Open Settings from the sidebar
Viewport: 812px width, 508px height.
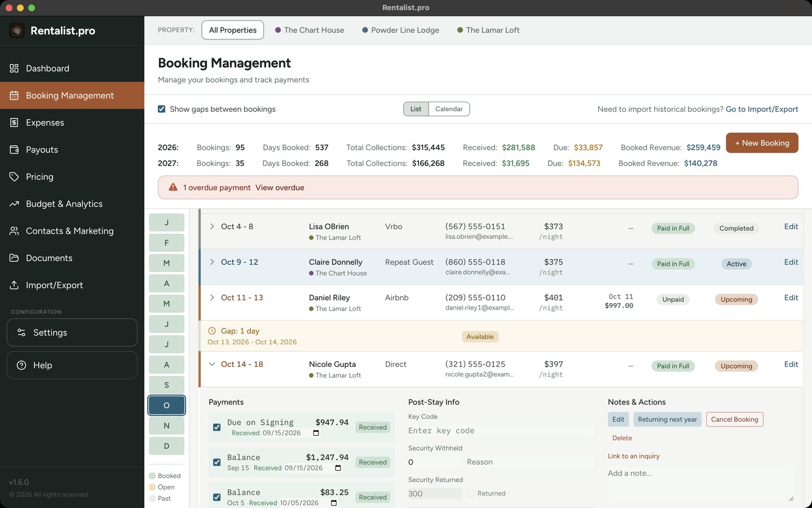point(72,332)
